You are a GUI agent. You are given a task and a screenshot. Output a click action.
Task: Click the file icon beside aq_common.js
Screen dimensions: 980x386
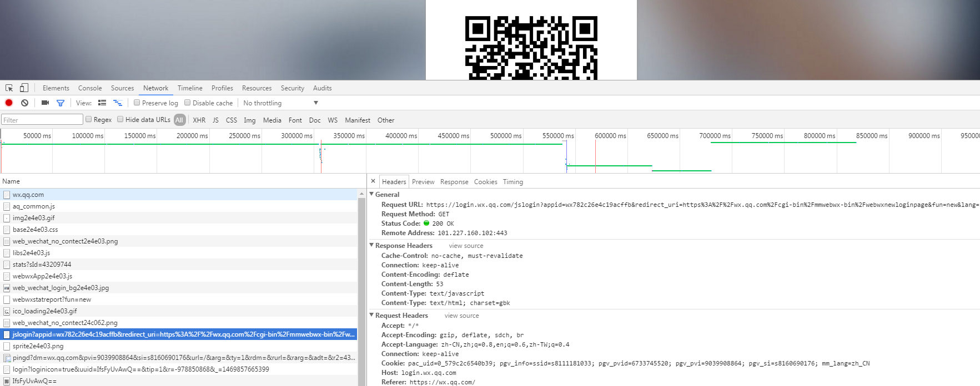[x=7, y=206]
